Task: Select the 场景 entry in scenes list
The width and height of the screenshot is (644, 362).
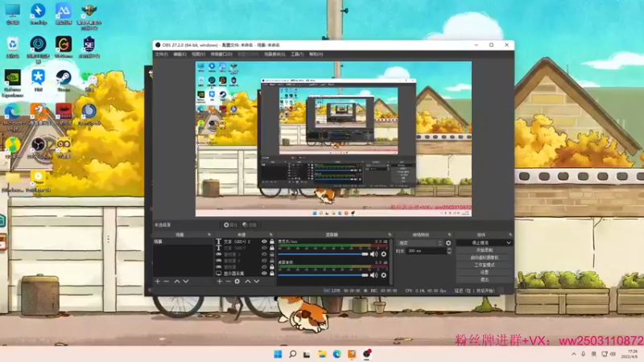Action: (183, 242)
